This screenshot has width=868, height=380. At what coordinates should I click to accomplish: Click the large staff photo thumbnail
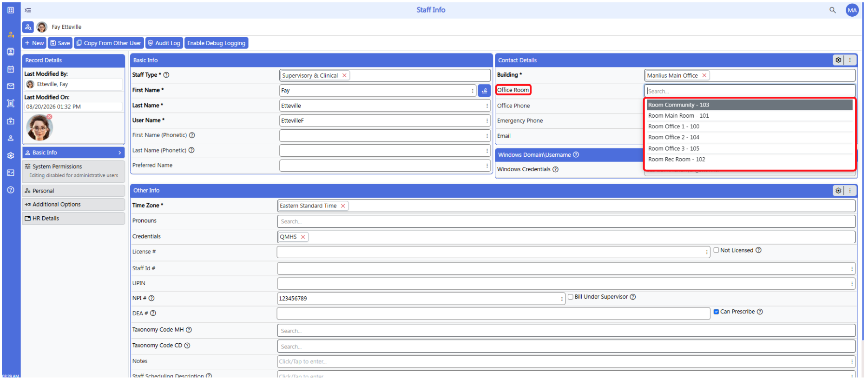tap(39, 127)
